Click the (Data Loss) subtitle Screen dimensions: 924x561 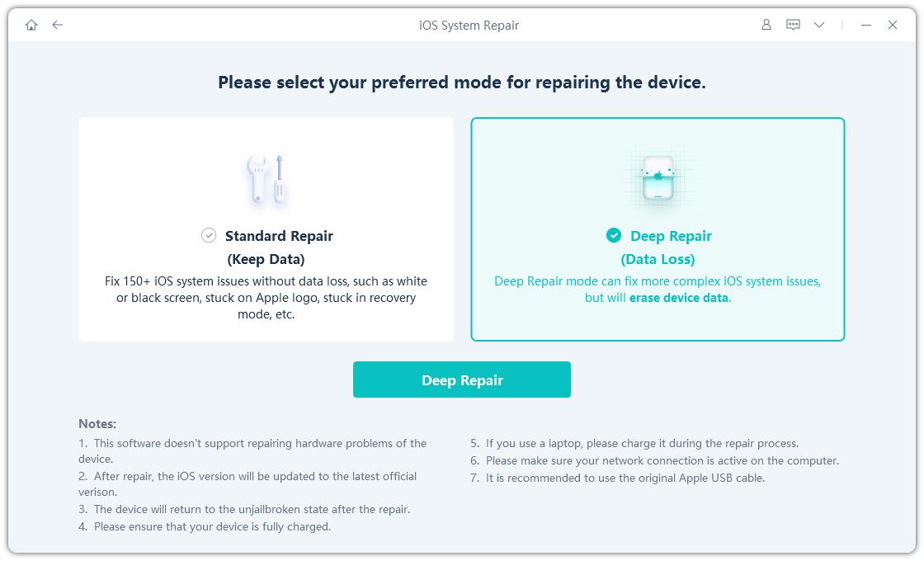(x=658, y=259)
